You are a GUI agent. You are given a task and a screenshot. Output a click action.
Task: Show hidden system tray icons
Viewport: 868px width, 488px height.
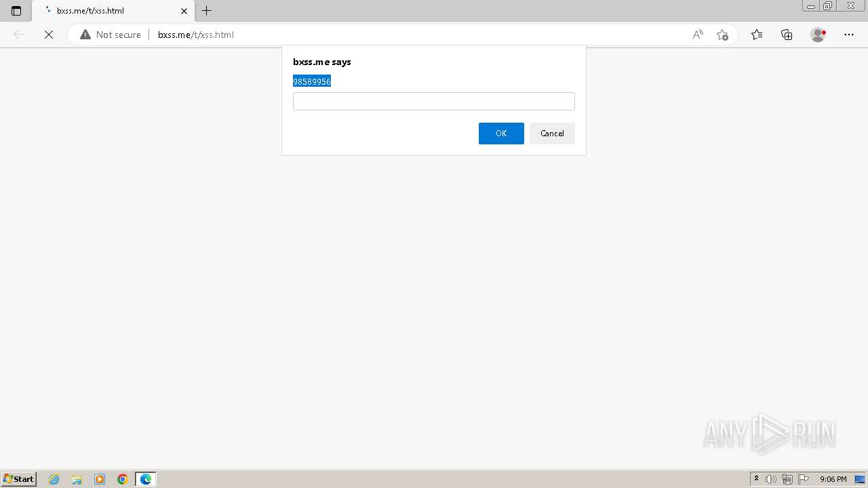click(x=756, y=479)
